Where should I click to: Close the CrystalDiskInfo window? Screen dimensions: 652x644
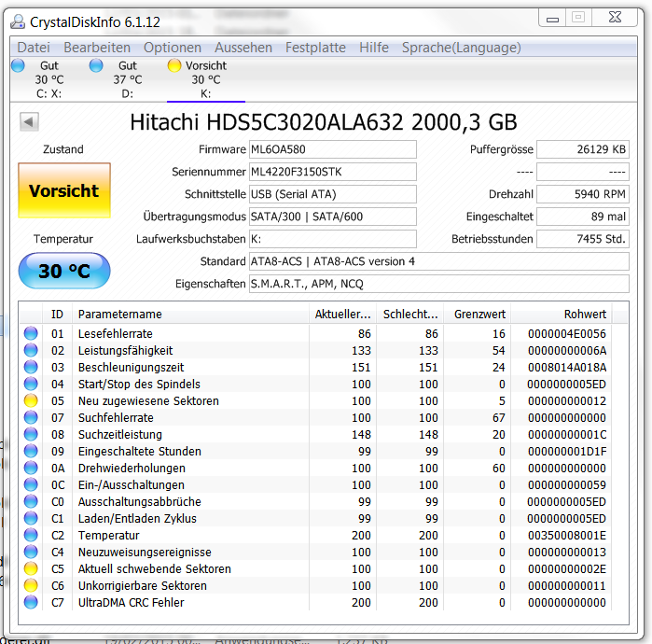(615, 18)
